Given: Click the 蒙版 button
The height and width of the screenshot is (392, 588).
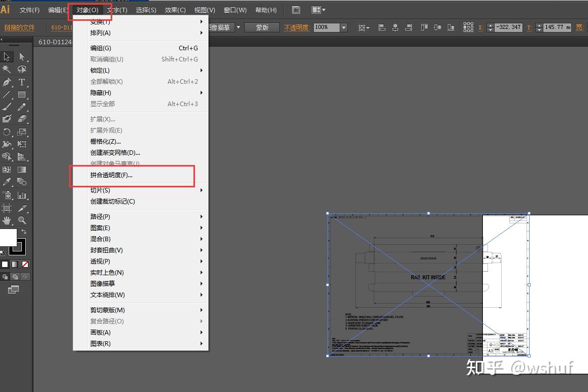Looking at the screenshot, I should coord(262,27).
